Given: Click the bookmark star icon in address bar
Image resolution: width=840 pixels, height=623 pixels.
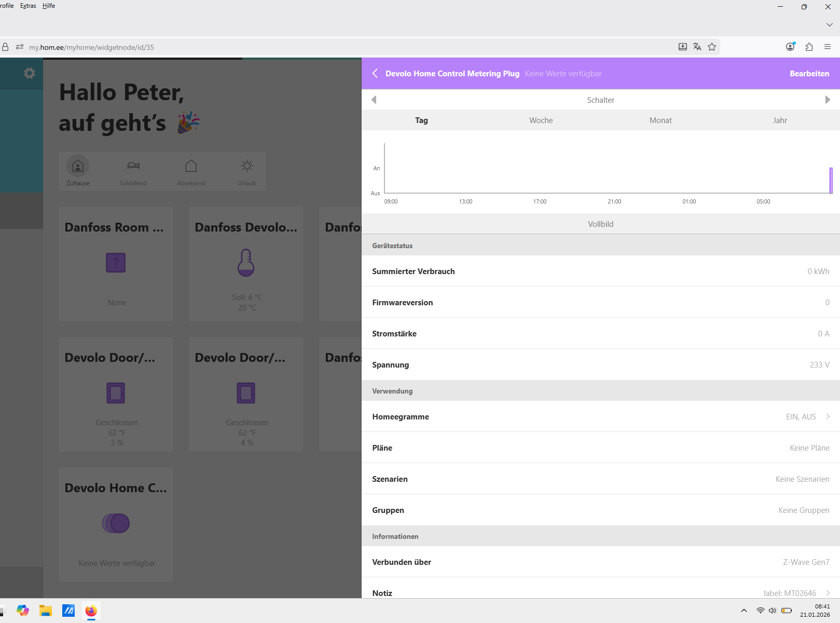Looking at the screenshot, I should 712,47.
